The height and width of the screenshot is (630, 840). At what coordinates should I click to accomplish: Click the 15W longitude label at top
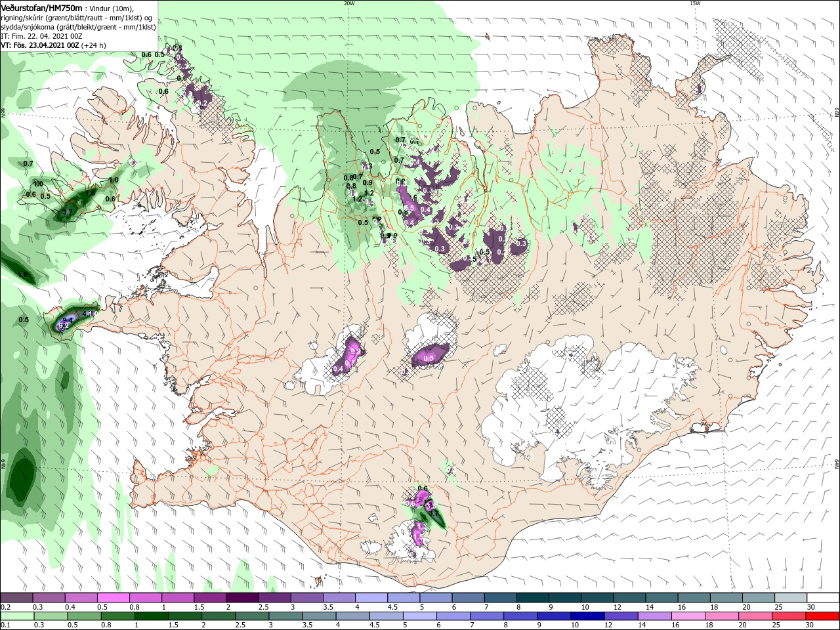[695, 3]
